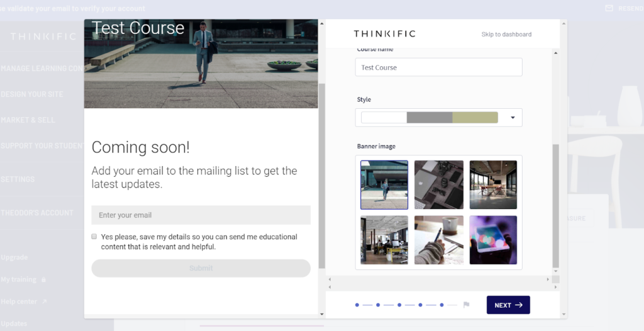Click Skip to dashboard link
The width and height of the screenshot is (644, 331).
(506, 35)
